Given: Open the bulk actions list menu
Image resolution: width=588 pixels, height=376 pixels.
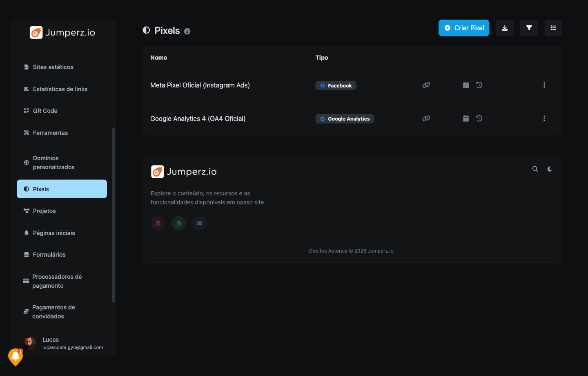Looking at the screenshot, I should [x=553, y=28].
